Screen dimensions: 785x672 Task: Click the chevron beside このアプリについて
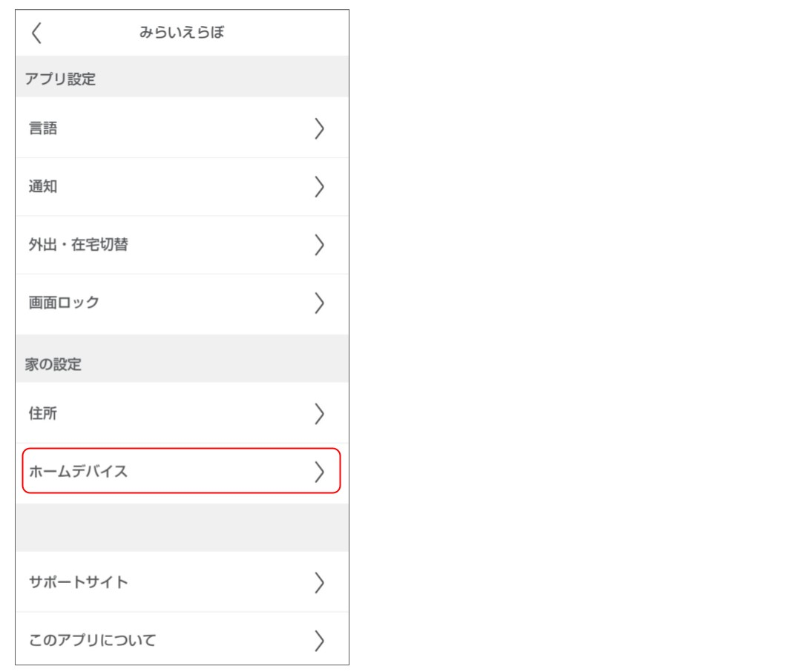[x=319, y=640]
